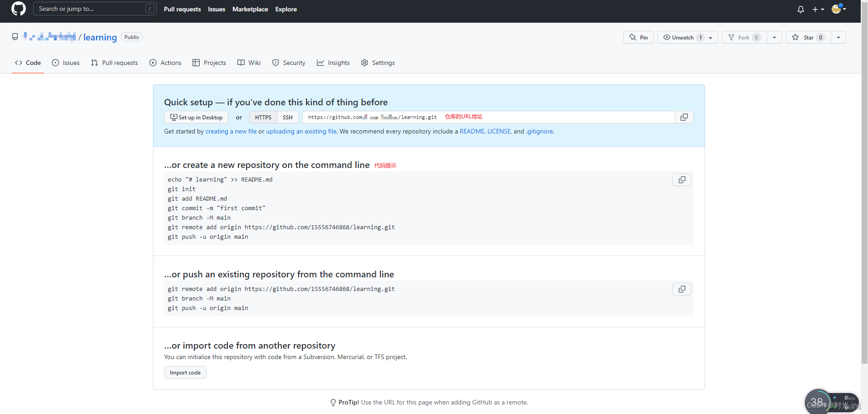
Task: Open Issues in top navigation bar
Action: 217,9
